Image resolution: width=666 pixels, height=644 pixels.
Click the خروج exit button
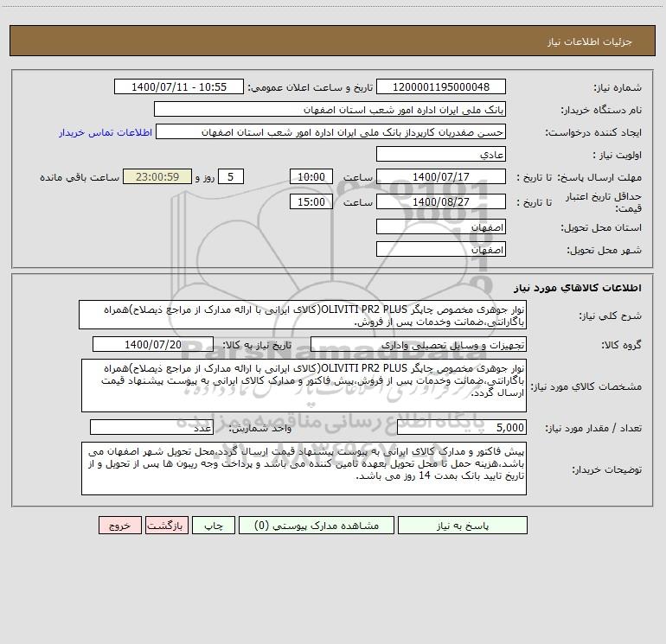(x=119, y=525)
